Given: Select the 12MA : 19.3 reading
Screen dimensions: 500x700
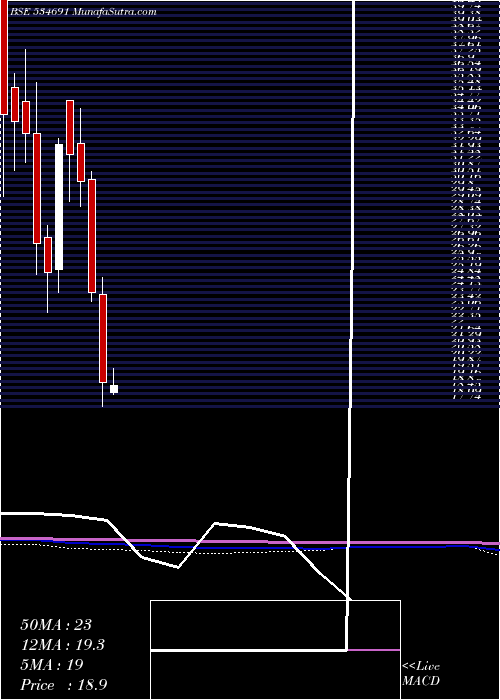Looking at the screenshot, I should [x=64, y=645].
